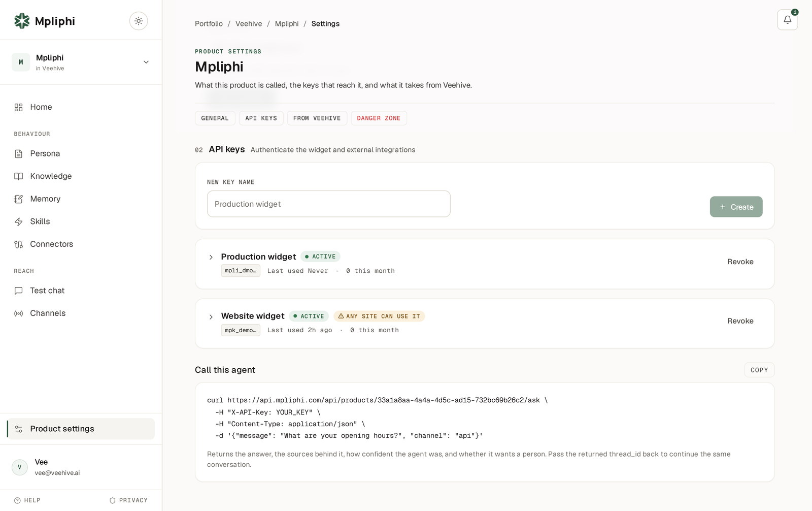The image size is (812, 511).
Task: Toggle the light/dark theme sun button
Action: pos(139,21)
